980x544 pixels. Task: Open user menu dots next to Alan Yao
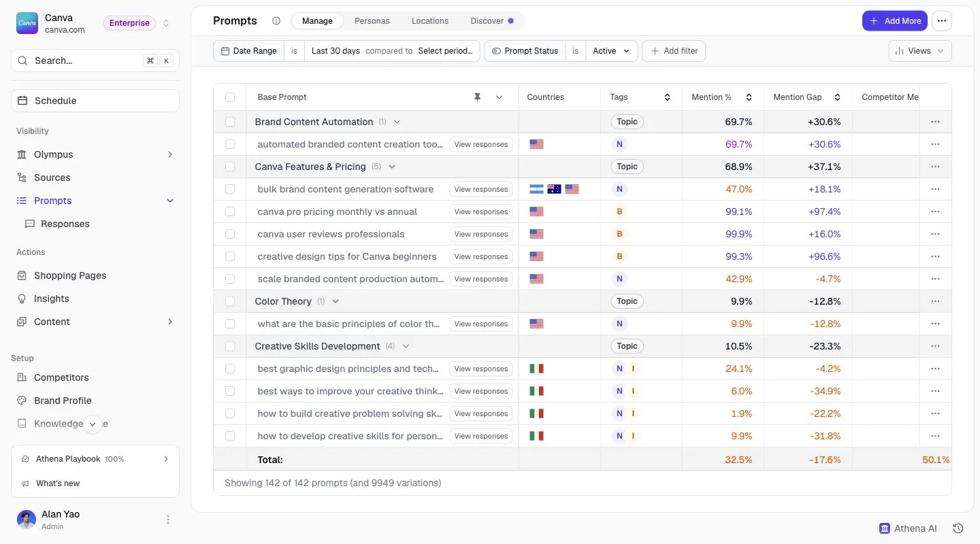pos(168,520)
